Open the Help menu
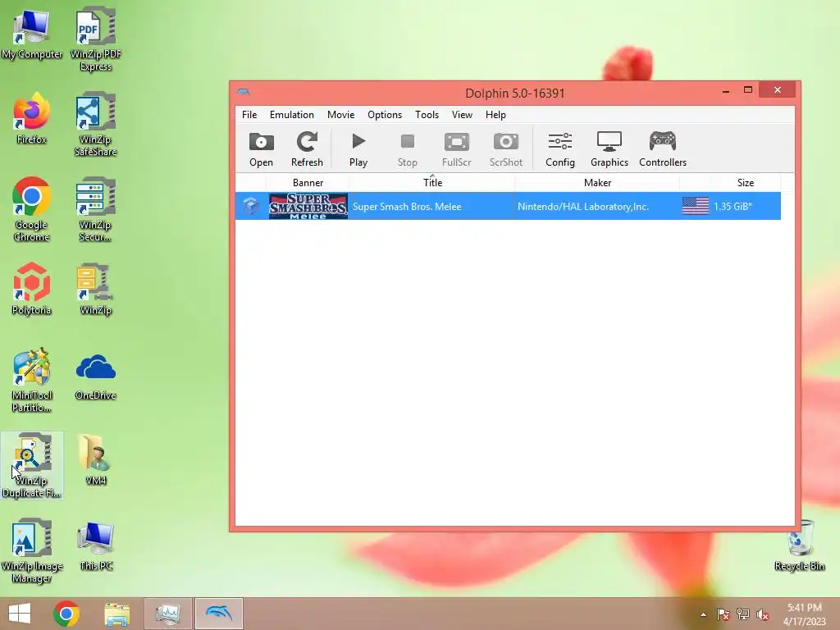This screenshot has width=840, height=630. click(495, 115)
